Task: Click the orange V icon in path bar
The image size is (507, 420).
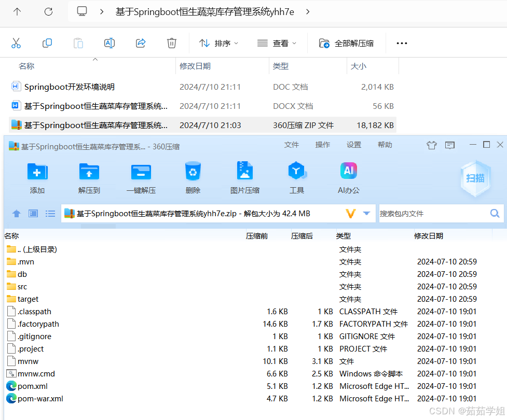Action: [350, 214]
